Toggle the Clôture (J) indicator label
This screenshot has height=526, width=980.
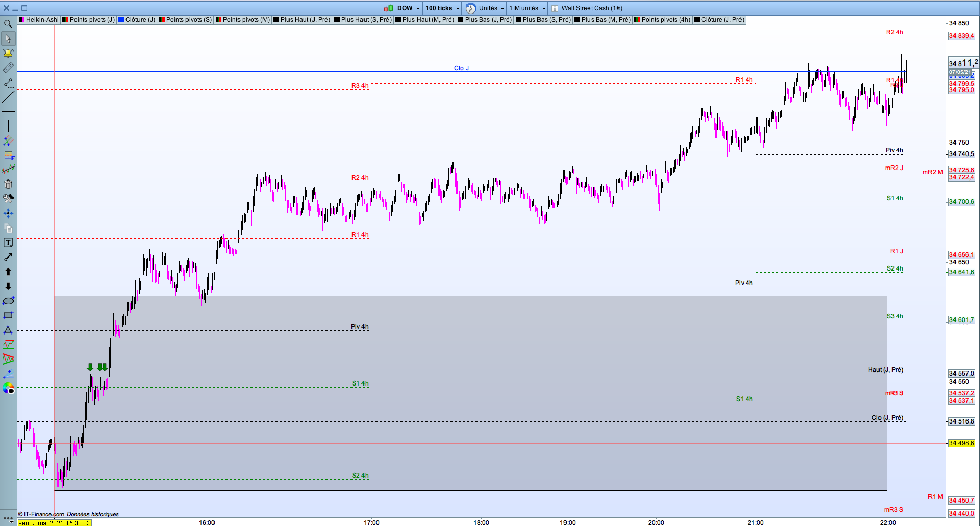[x=136, y=20]
